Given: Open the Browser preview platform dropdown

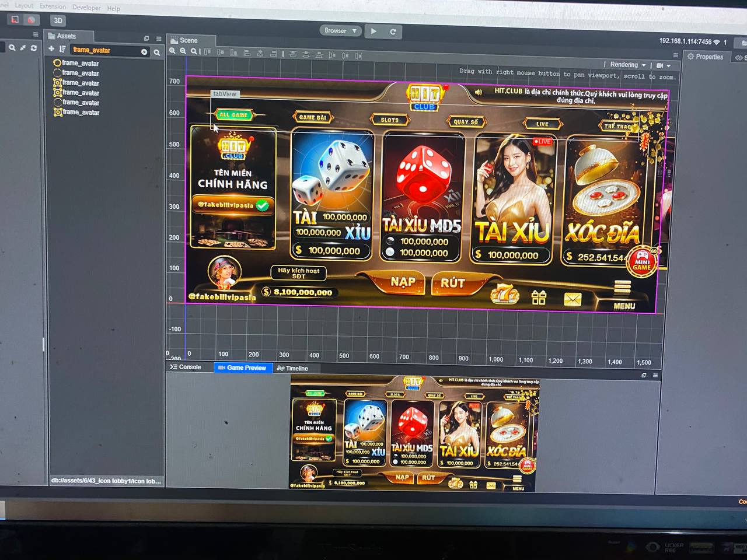Looking at the screenshot, I should point(340,30).
